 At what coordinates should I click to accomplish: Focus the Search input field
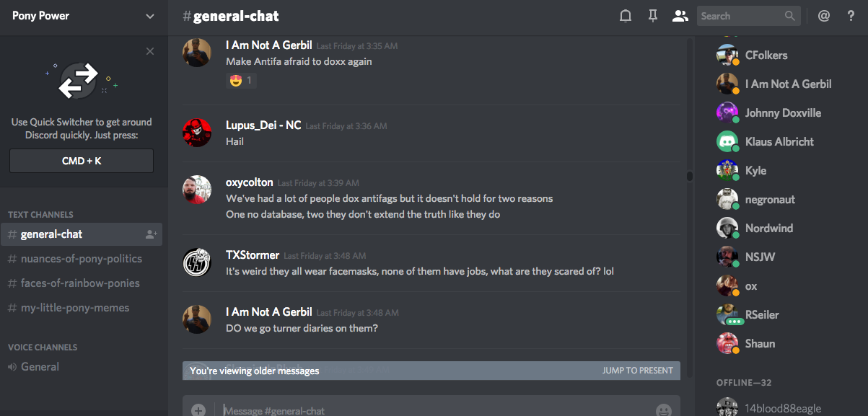tap(740, 16)
